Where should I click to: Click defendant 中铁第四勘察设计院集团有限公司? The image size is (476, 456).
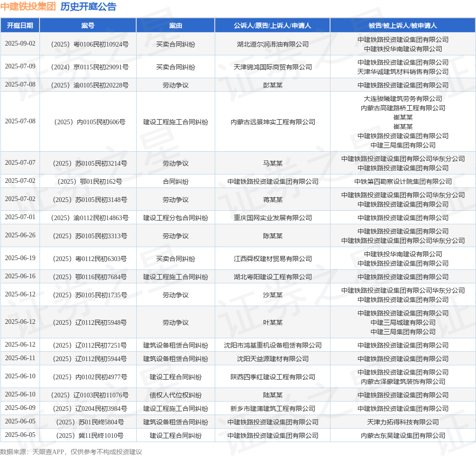coord(403,181)
